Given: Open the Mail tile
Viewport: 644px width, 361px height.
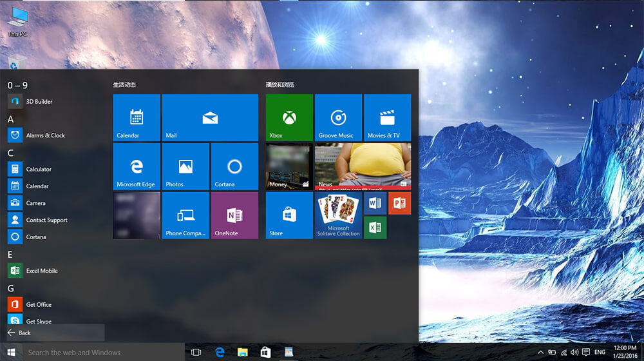Looking at the screenshot, I should click(211, 117).
